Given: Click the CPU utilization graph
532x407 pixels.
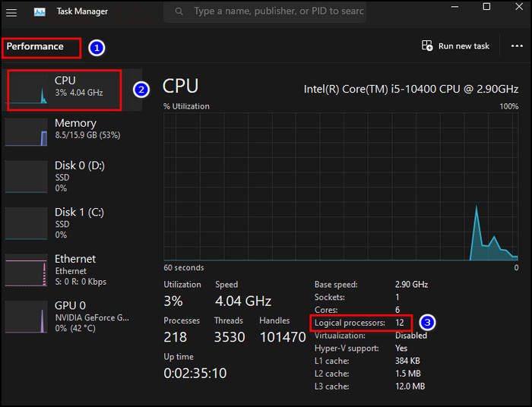Looking at the screenshot, I should point(340,186).
